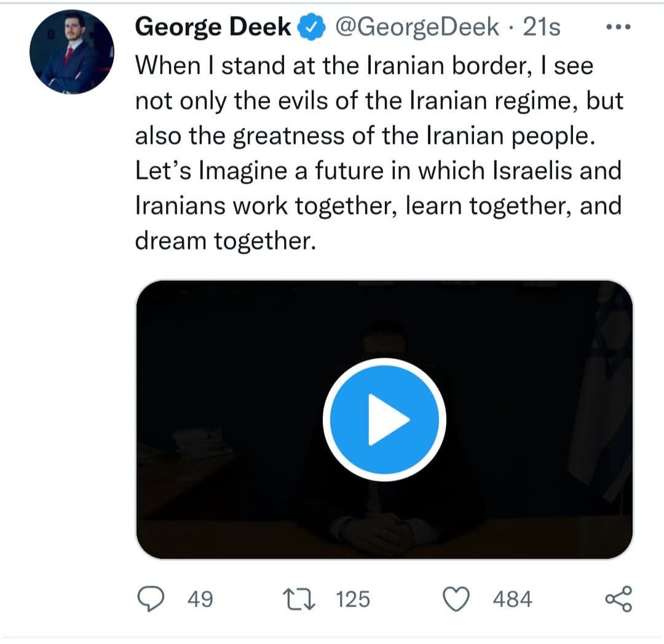
Task: Like the tweet with the heart icon
Action: 456,599
